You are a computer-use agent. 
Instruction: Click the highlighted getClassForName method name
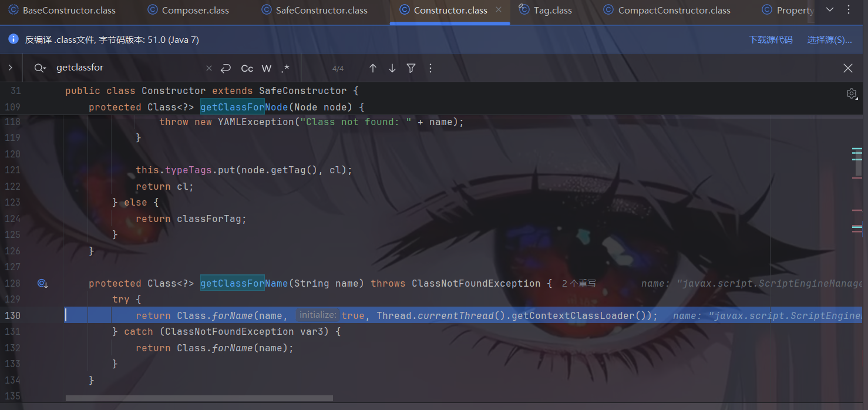coord(244,283)
